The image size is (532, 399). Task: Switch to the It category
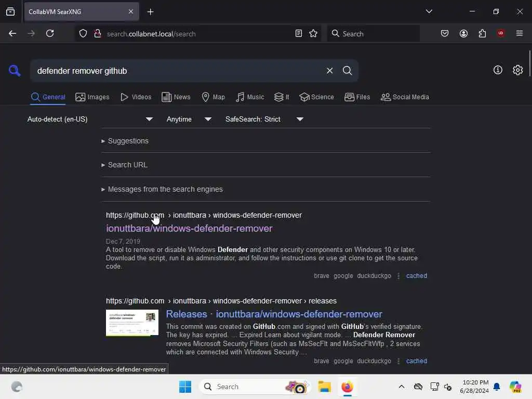281,97
